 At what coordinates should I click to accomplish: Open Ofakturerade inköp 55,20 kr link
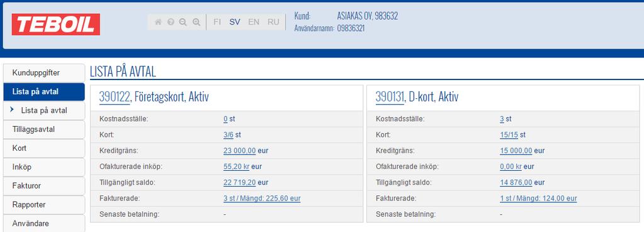point(236,166)
